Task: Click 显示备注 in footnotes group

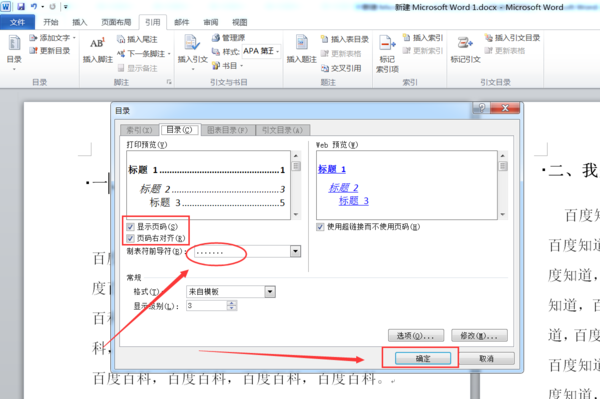Action: 137,68
